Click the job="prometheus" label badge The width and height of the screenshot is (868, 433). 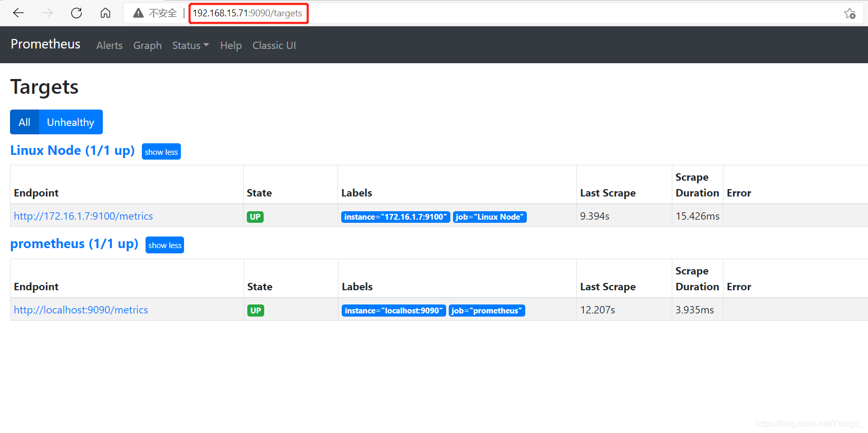487,310
